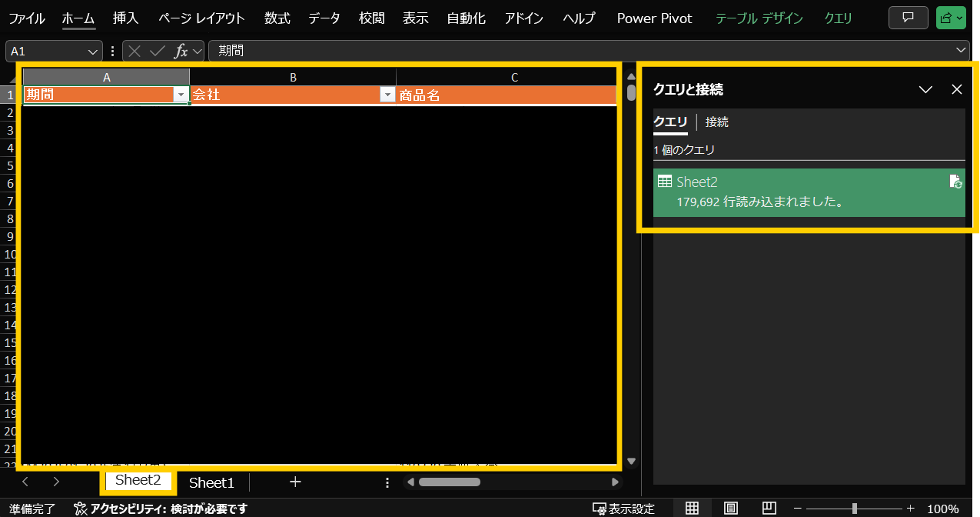This screenshot has height=517, width=980.
Task: Click the insert function fx icon
Action: click(x=181, y=51)
